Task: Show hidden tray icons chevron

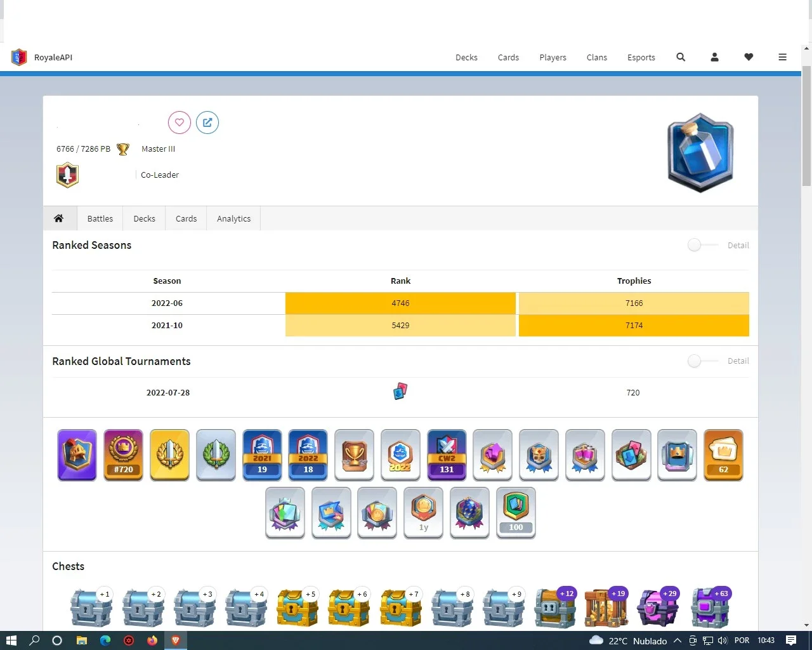Action: pyautogui.click(x=678, y=640)
